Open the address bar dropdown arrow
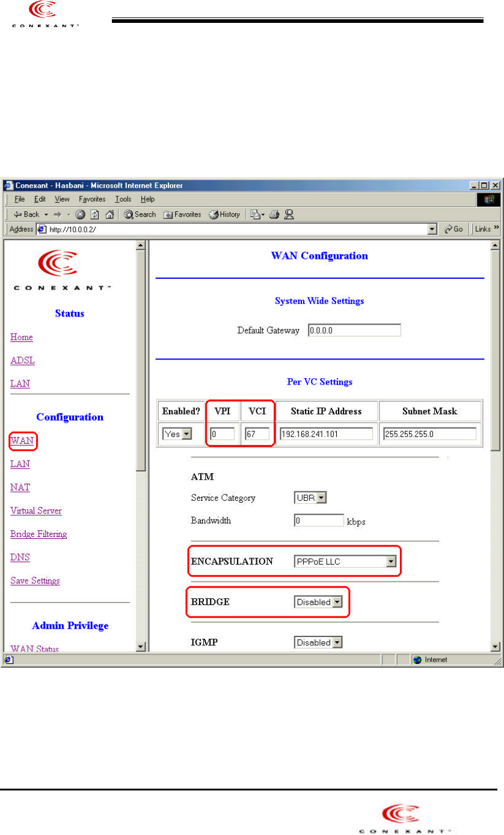Viewport: 504px width, 835px height. pyautogui.click(x=432, y=229)
